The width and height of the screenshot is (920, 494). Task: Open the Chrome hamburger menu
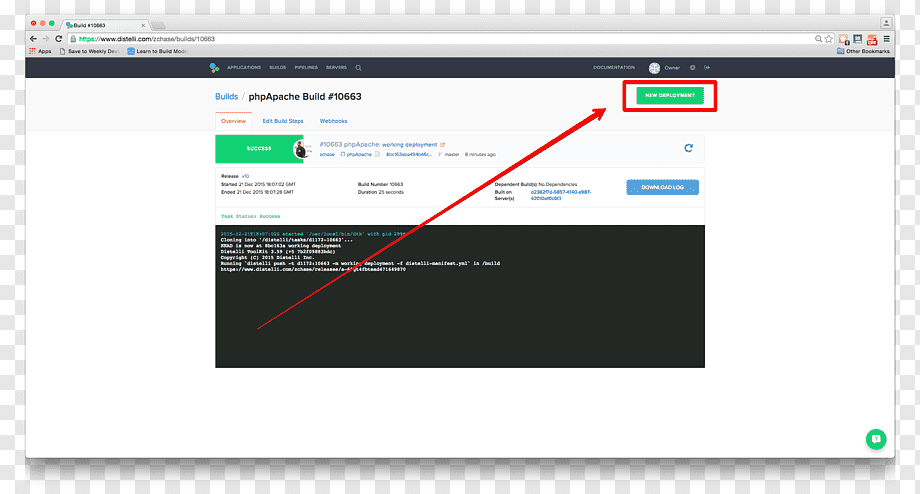[887, 39]
